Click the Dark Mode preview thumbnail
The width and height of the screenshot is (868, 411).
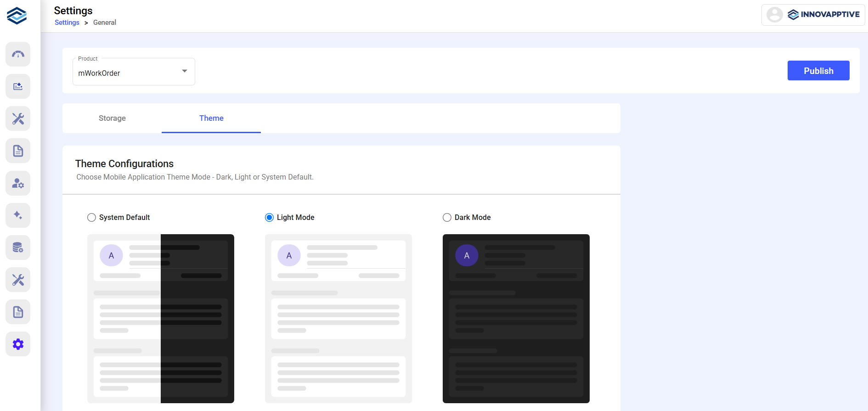[516, 319]
